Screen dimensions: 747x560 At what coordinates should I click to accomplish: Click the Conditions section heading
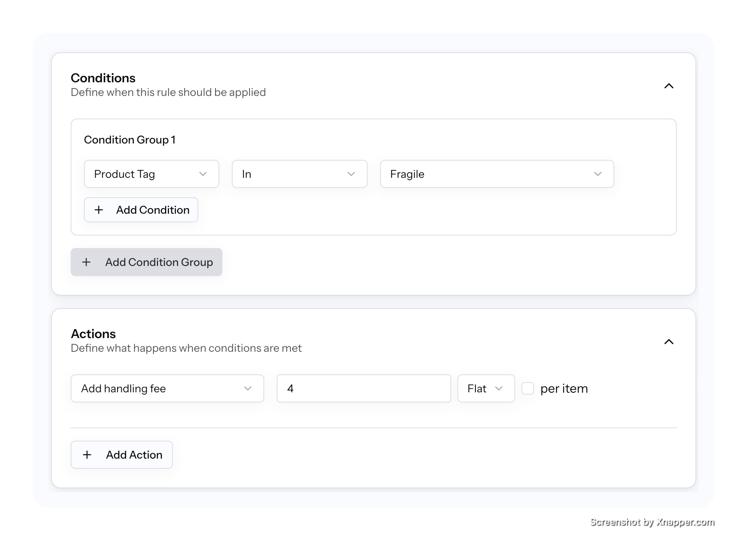point(103,78)
